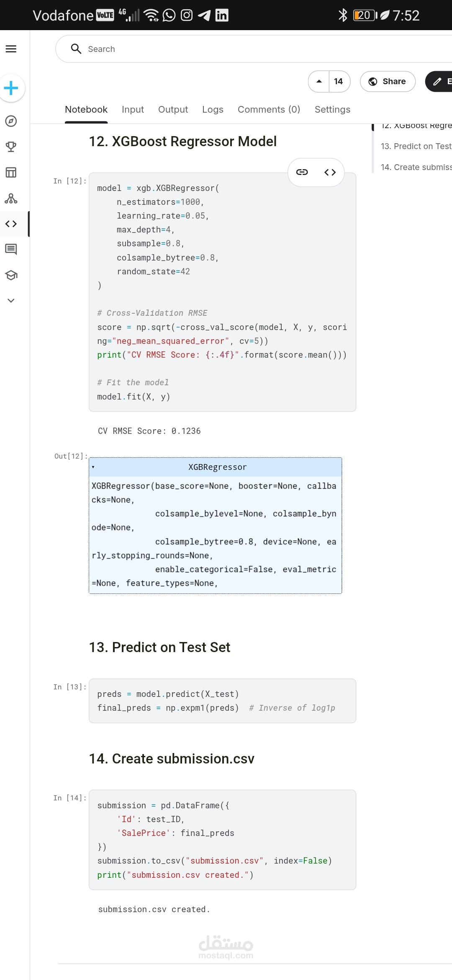
Task: Click the magnifier search icon
Action: [76, 49]
